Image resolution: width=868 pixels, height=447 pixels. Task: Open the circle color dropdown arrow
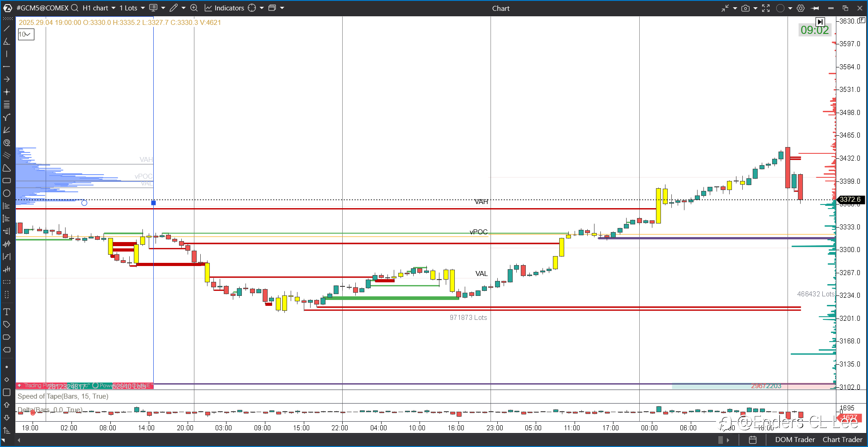click(x=790, y=8)
